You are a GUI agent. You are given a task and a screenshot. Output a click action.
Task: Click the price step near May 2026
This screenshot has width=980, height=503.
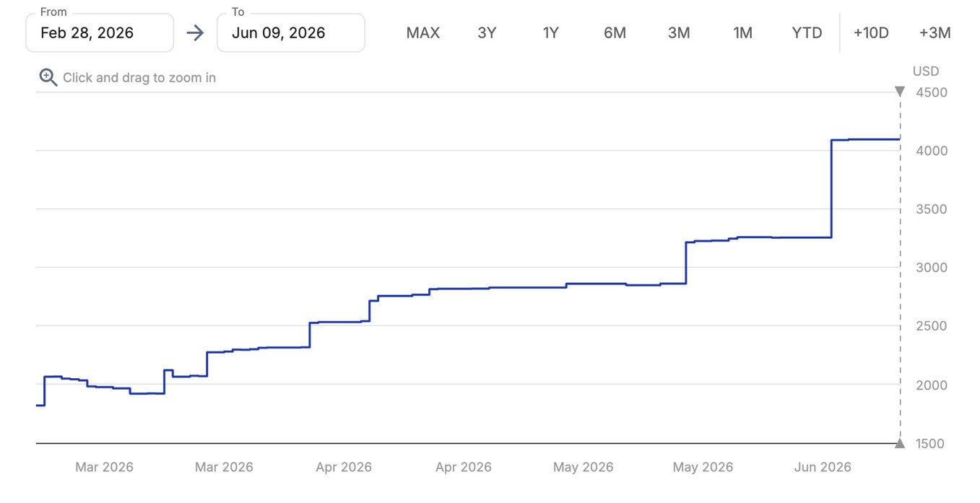685,263
